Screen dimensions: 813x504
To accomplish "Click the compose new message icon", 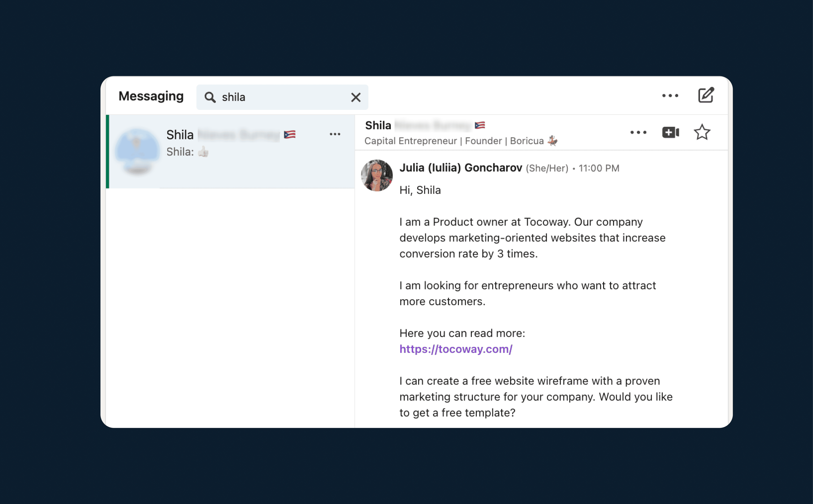I will [706, 96].
